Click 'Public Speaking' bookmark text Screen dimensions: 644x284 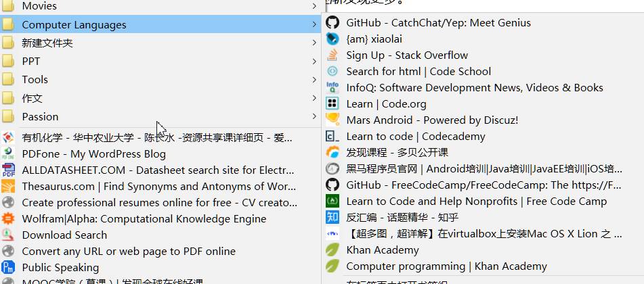tap(60, 268)
